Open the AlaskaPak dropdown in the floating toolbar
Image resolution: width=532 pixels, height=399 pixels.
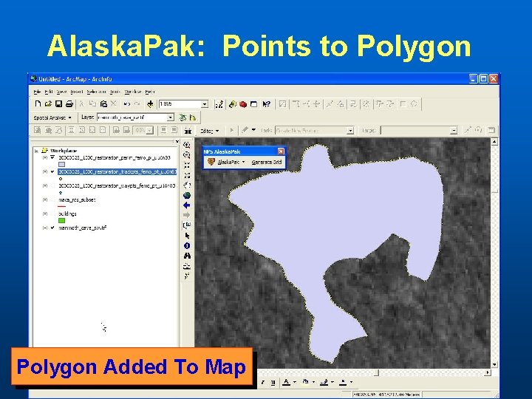point(231,162)
